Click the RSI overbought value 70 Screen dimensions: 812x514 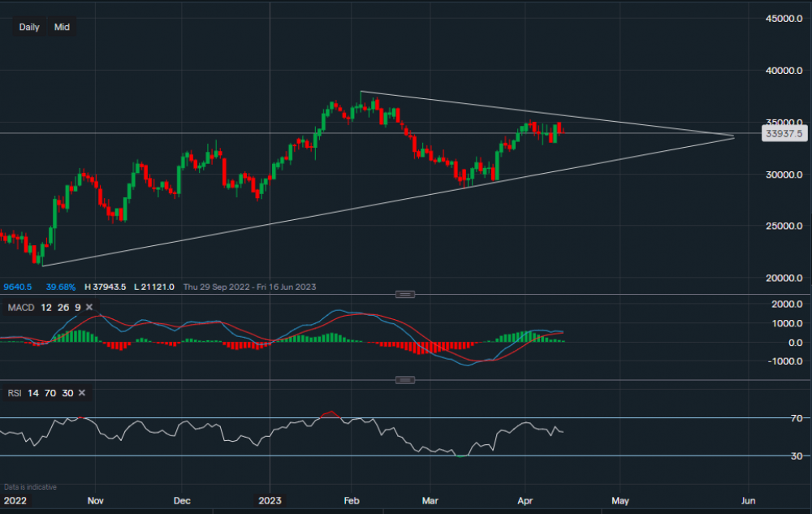pos(50,393)
